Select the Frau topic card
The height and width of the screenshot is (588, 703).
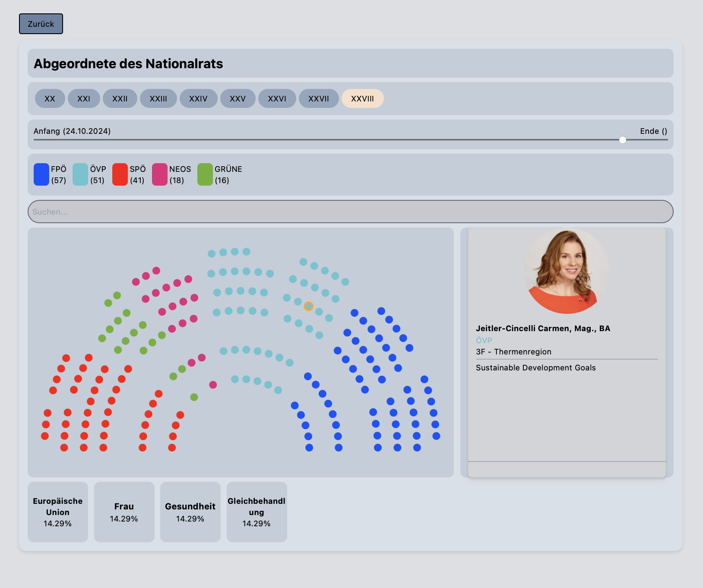click(124, 512)
